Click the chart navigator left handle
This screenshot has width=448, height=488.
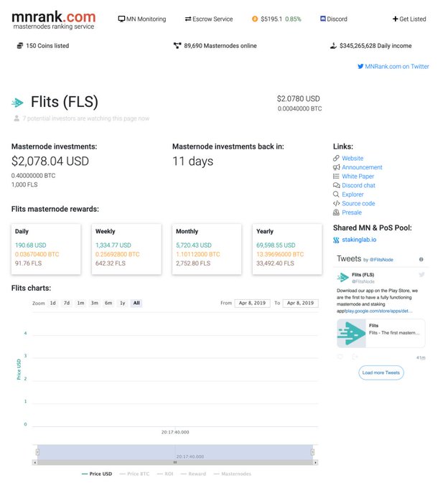point(37,452)
